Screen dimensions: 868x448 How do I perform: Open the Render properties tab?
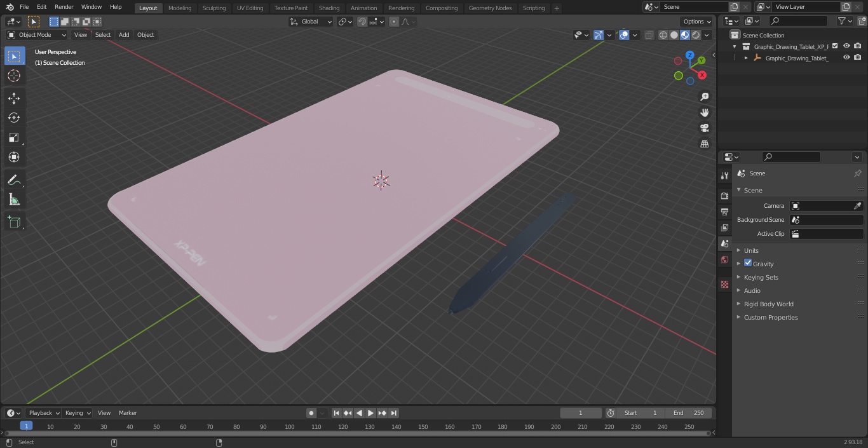coord(724,196)
